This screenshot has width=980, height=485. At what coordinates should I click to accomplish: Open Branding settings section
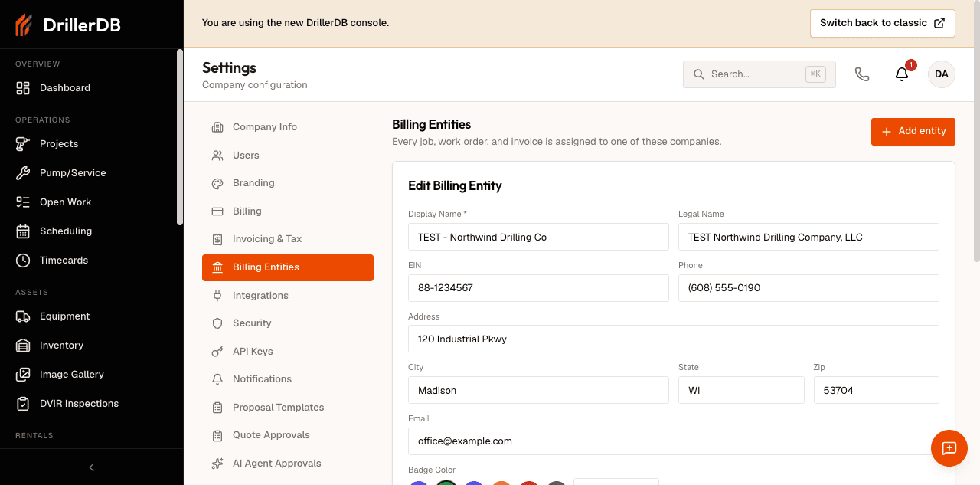(288, 183)
